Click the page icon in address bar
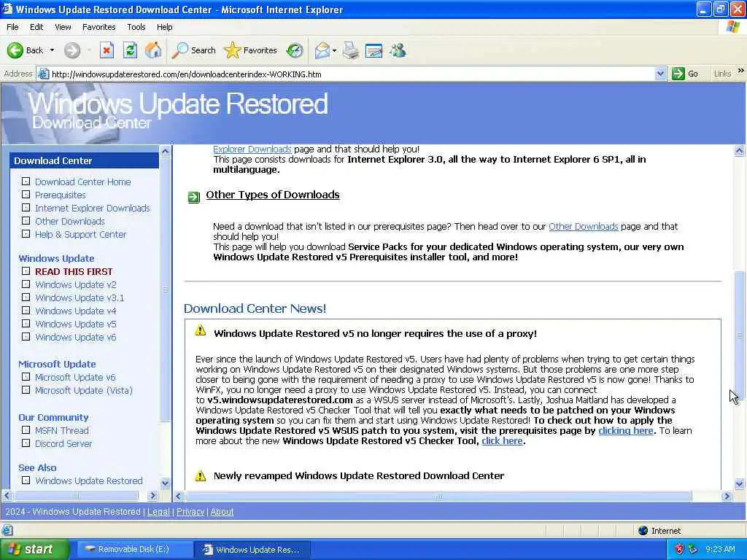 (43, 74)
